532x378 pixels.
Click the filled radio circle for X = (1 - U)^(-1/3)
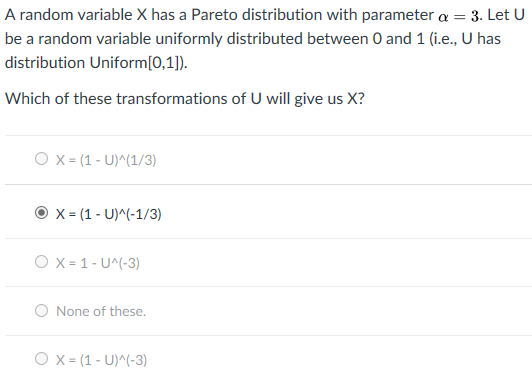coord(41,212)
